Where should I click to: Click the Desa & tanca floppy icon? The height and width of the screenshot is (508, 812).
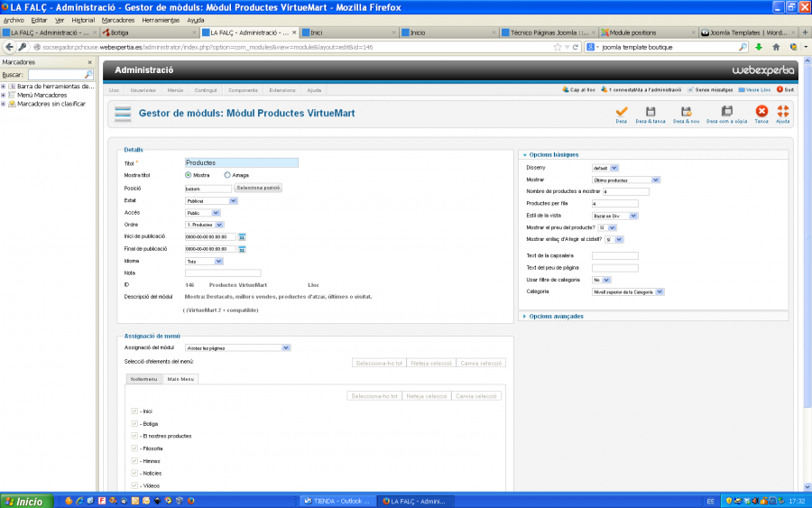tap(651, 111)
